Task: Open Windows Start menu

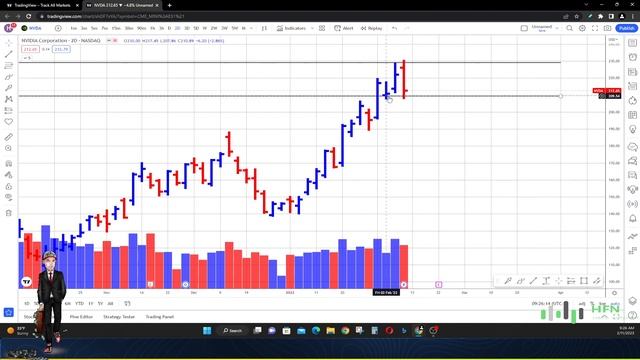Action: tap(207, 331)
